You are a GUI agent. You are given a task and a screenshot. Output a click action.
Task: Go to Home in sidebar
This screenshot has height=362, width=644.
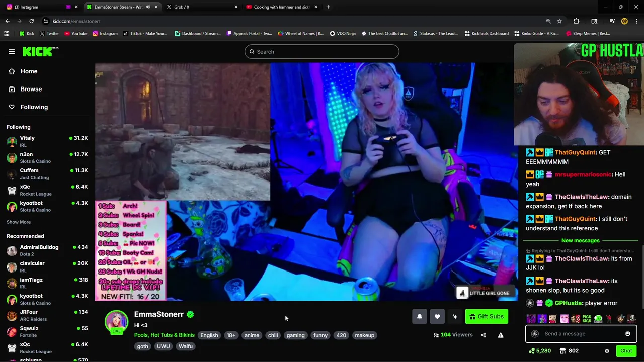pos(29,71)
